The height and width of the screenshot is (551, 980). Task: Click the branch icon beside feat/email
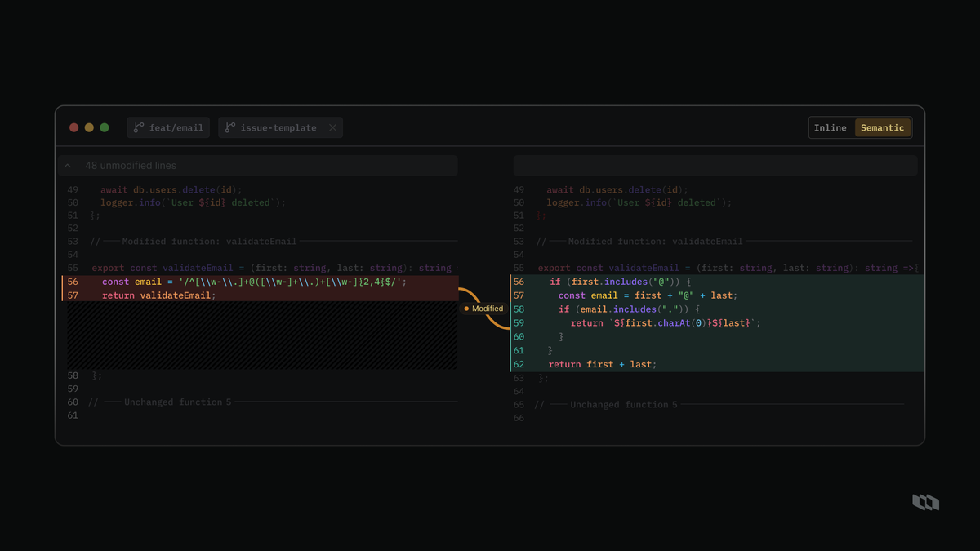pos(139,127)
